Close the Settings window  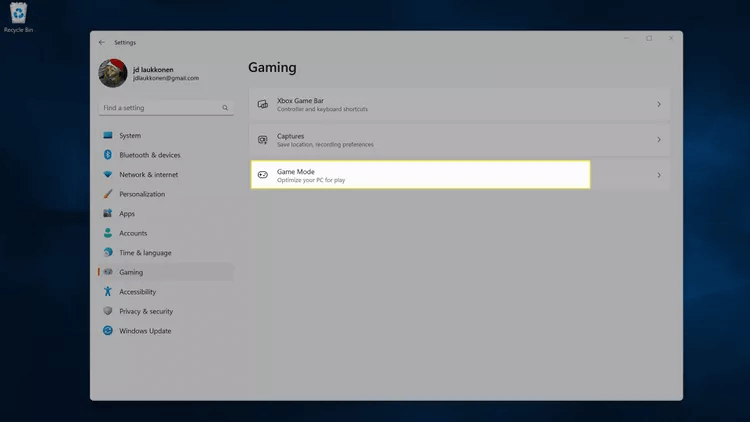[671, 38]
